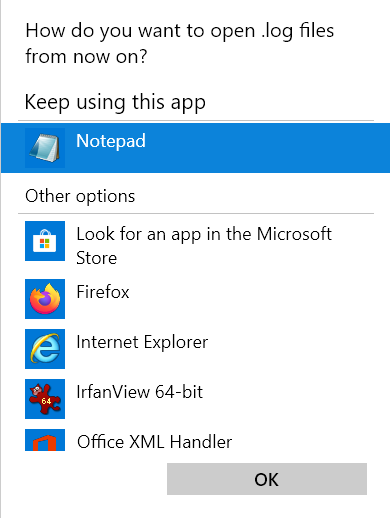The image size is (390, 518).
Task: Click the Microsoft Store bag icon
Action: tap(45, 241)
